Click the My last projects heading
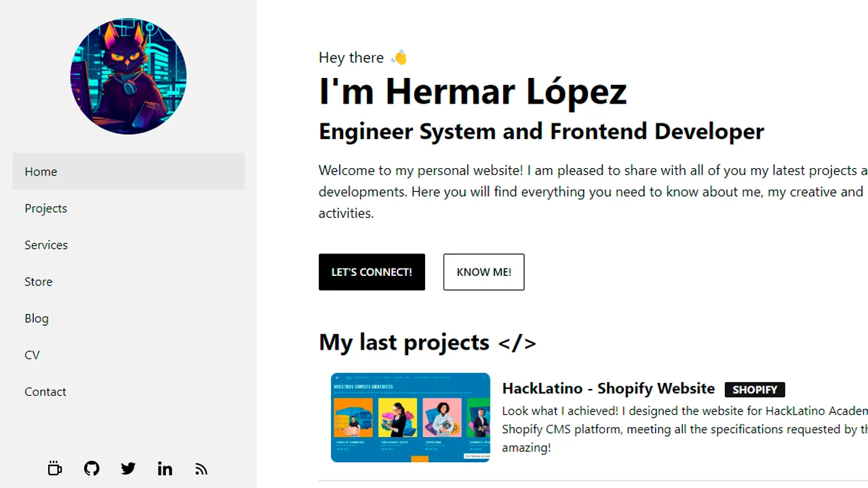The width and height of the screenshot is (868, 488). coord(427,342)
